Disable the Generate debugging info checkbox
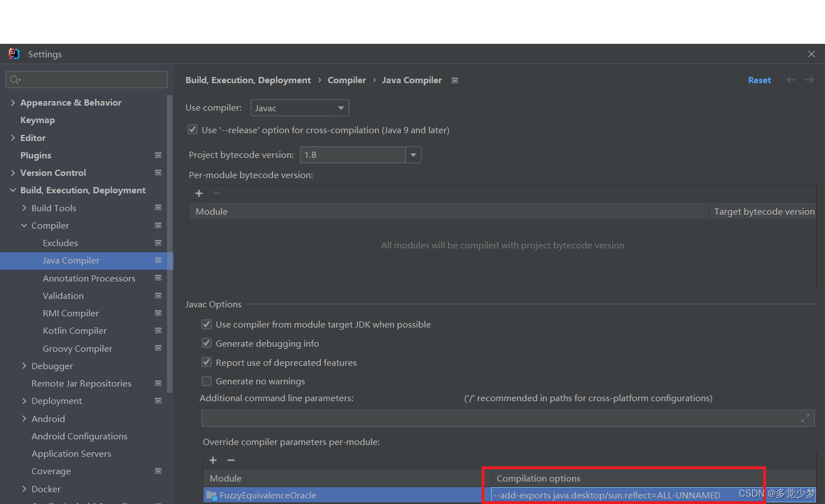The width and height of the screenshot is (825, 504). pos(206,343)
